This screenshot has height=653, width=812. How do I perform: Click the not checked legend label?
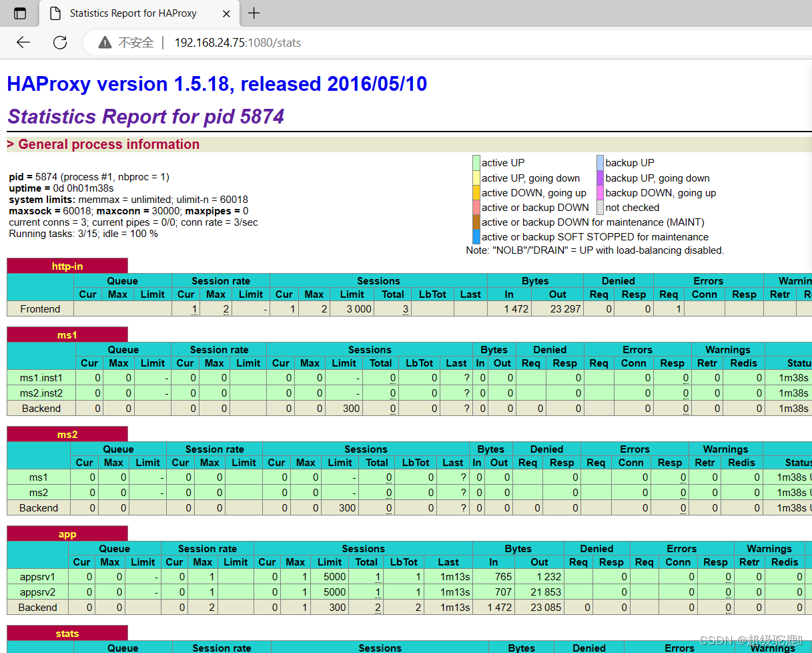pyautogui.click(x=632, y=208)
